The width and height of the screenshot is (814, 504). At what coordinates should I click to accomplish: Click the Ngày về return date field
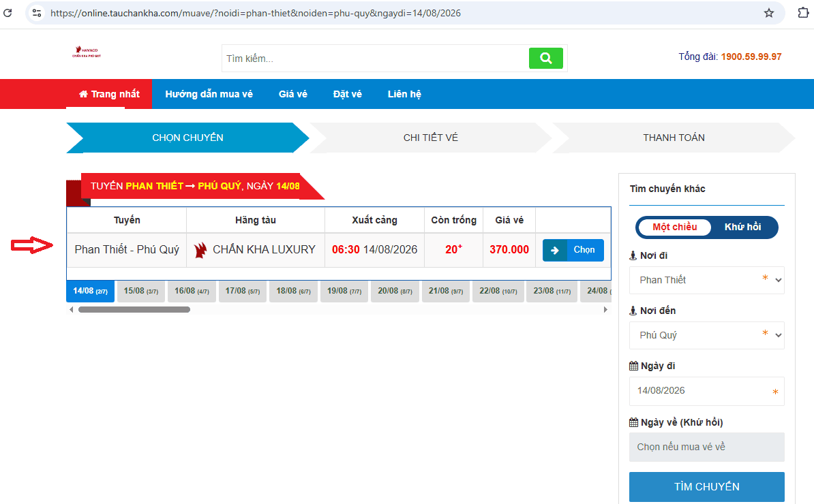click(x=706, y=447)
